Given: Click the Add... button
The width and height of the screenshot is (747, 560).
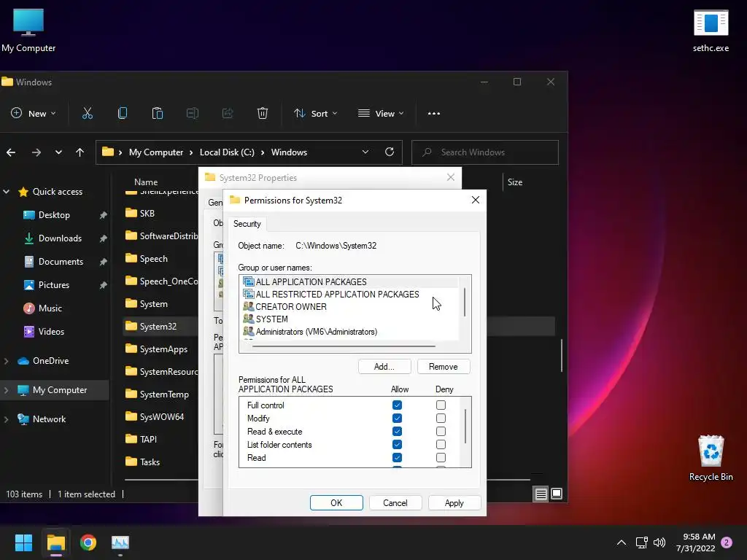Looking at the screenshot, I should coord(384,367).
